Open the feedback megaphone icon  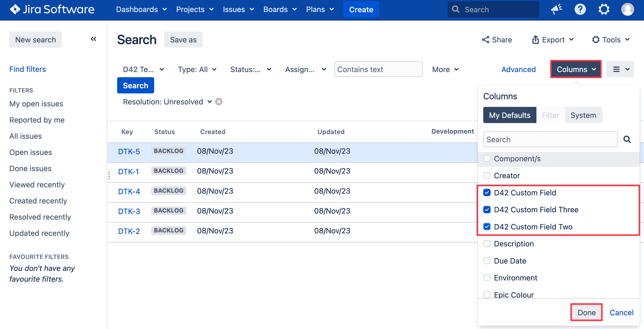pyautogui.click(x=557, y=9)
